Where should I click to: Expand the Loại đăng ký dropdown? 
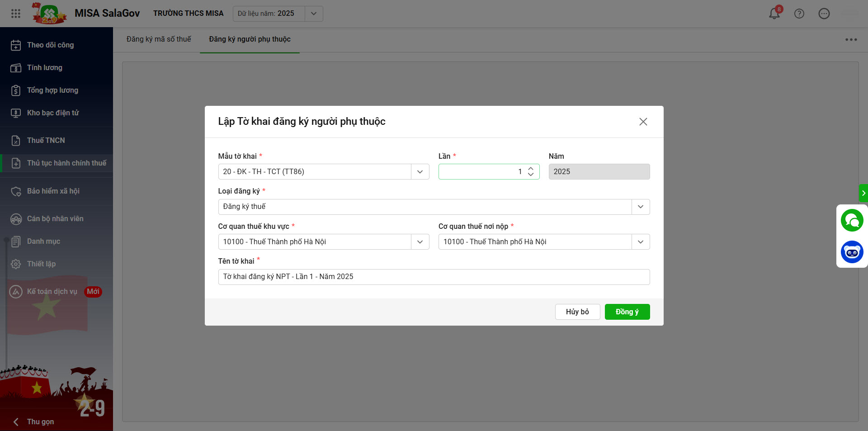point(640,207)
